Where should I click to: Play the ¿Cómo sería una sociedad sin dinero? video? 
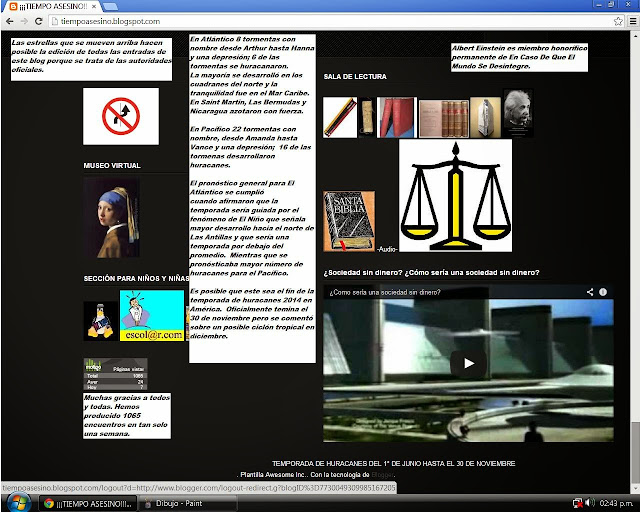468,363
